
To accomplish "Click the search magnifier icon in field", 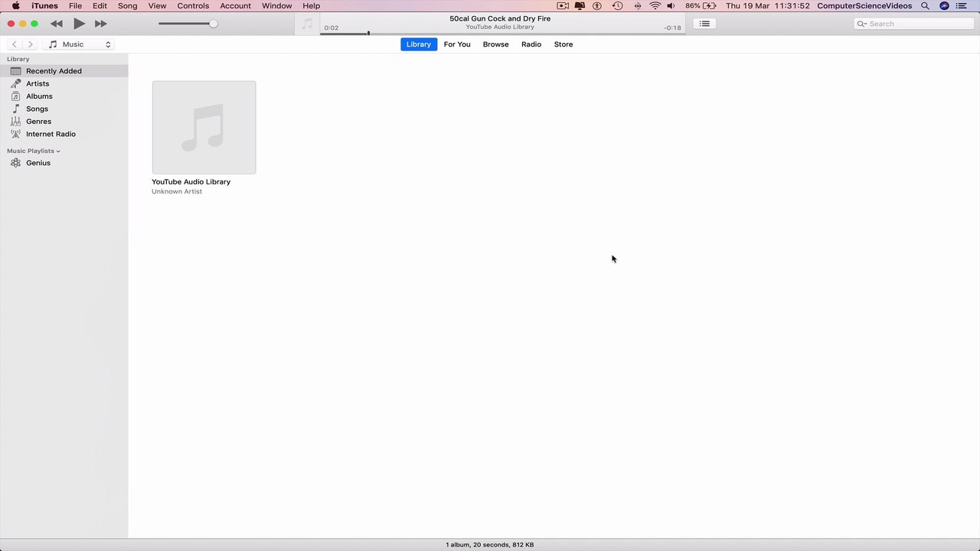I will click(x=862, y=24).
